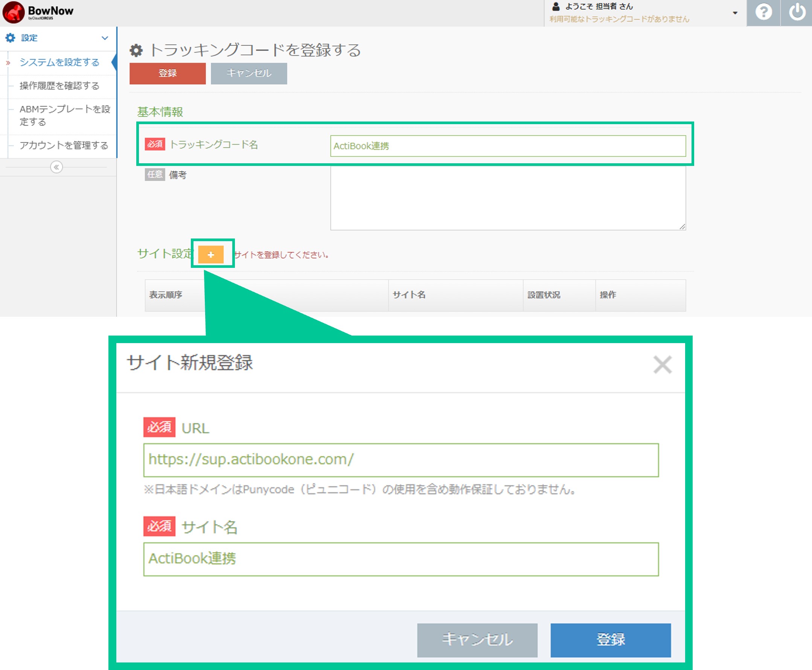Viewport: 812px width, 670px height.
Task: Click into the 備考 textarea
Action: coord(508,198)
